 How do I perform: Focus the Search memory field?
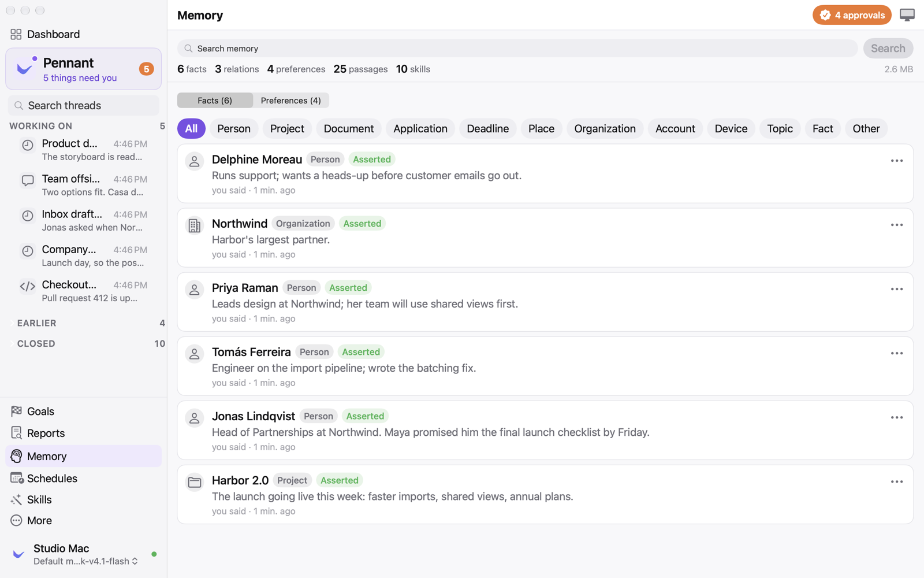[517, 49]
